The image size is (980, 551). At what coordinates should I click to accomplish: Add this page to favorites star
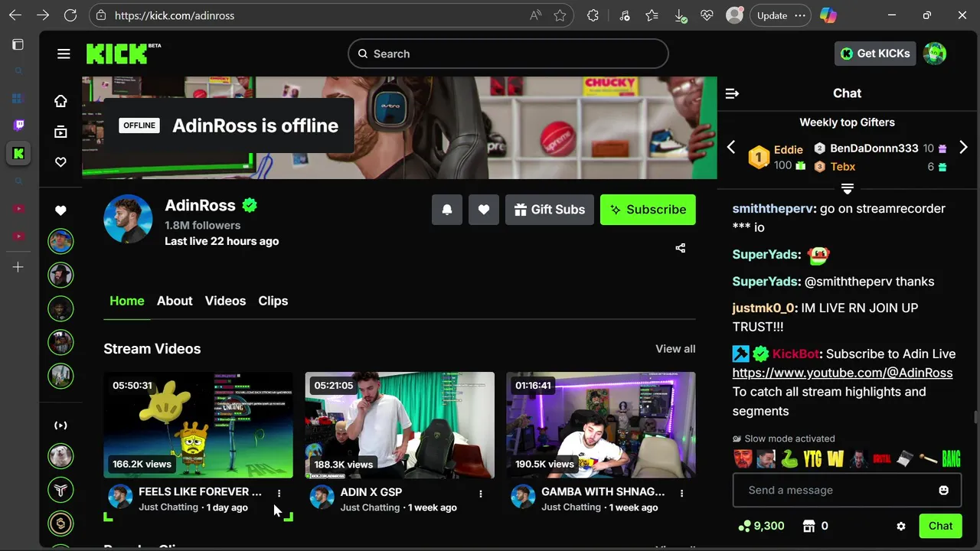560,15
